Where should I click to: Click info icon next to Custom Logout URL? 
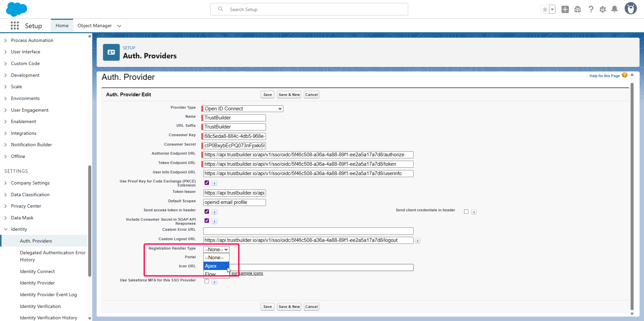click(x=418, y=241)
